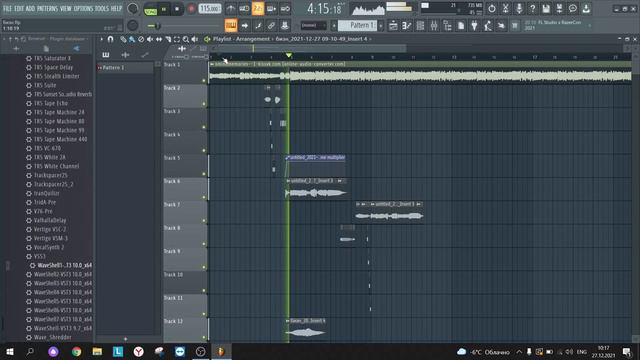Select the playlist zoom magnifier tool
640x360 pixels.
[186, 39]
